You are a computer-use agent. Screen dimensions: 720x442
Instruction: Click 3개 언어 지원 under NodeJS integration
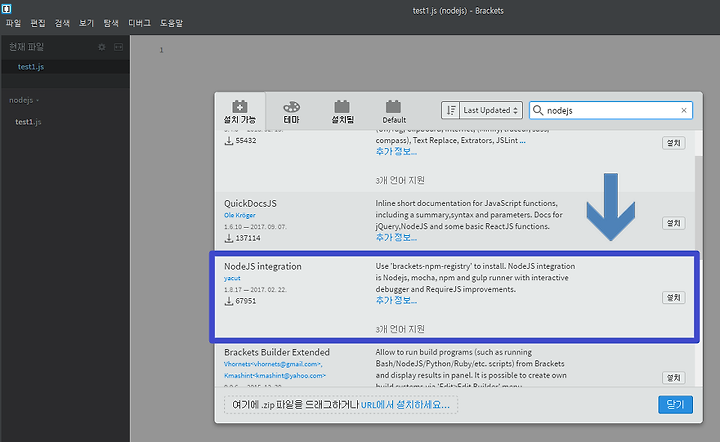pyautogui.click(x=399, y=329)
